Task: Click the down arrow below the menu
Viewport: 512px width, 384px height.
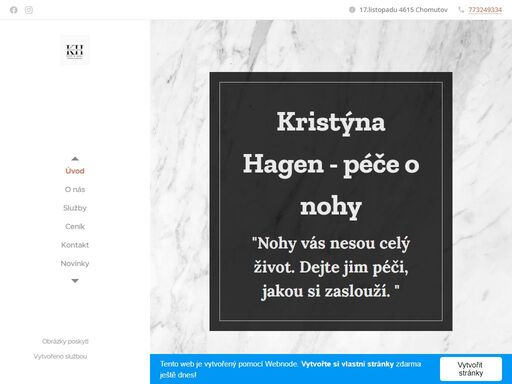Action: pos(75,281)
